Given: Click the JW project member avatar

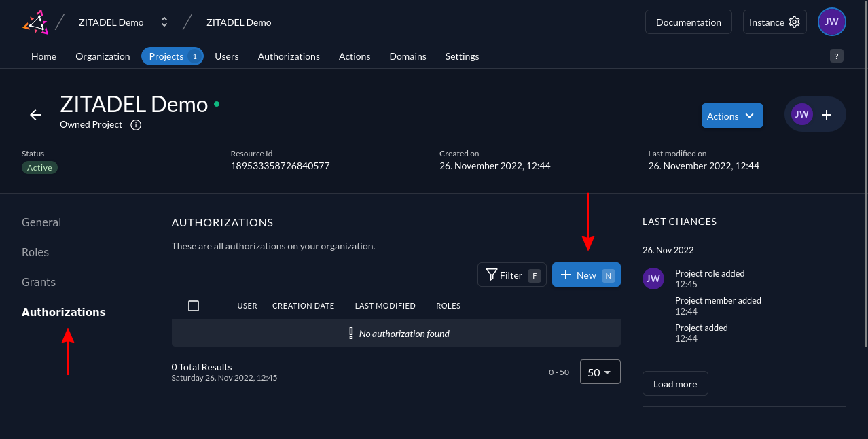Looking at the screenshot, I should [x=801, y=114].
